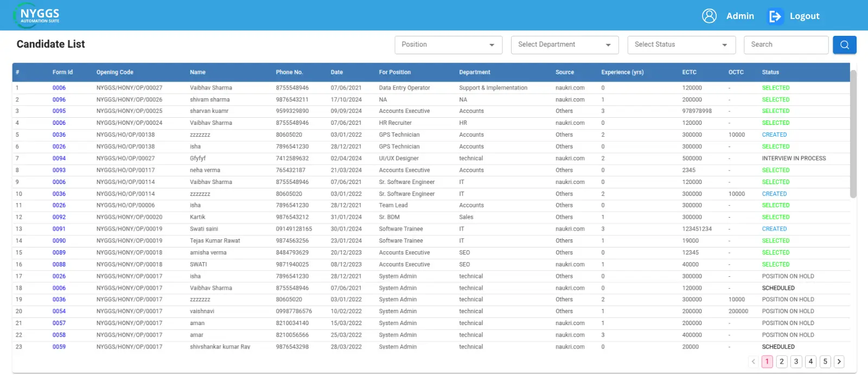Click the Form Id column header
The height and width of the screenshot is (375, 868).
tap(62, 72)
